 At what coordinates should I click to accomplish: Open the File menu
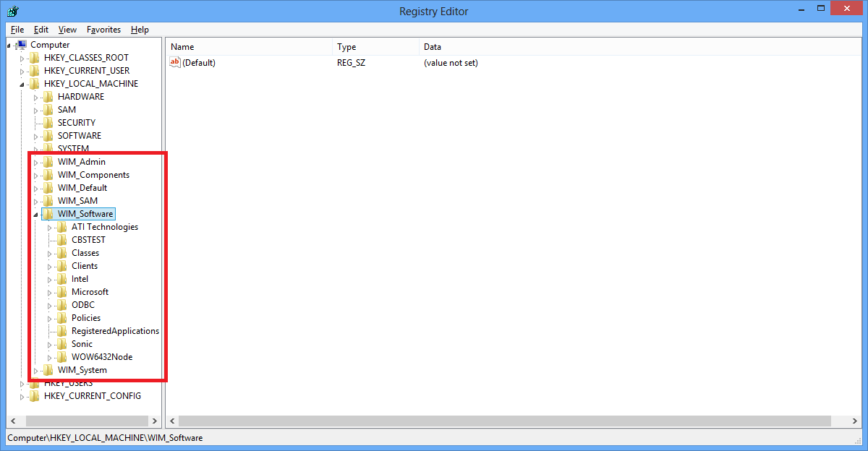click(x=17, y=30)
